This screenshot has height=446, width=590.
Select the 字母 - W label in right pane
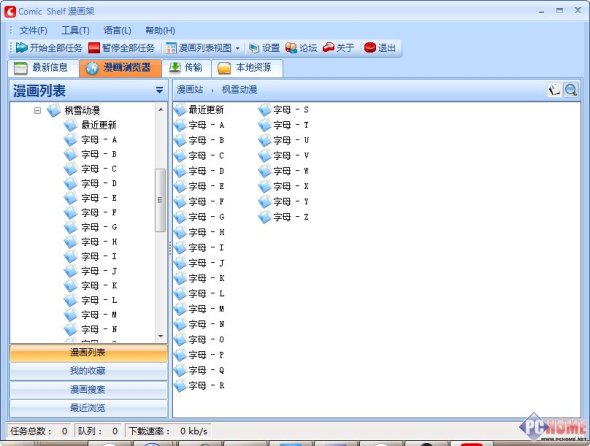(x=291, y=171)
